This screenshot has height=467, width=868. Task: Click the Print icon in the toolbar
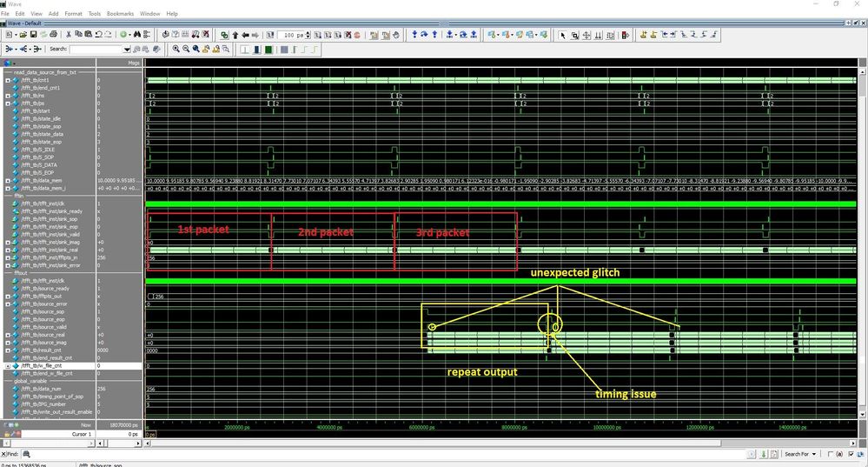point(54,35)
